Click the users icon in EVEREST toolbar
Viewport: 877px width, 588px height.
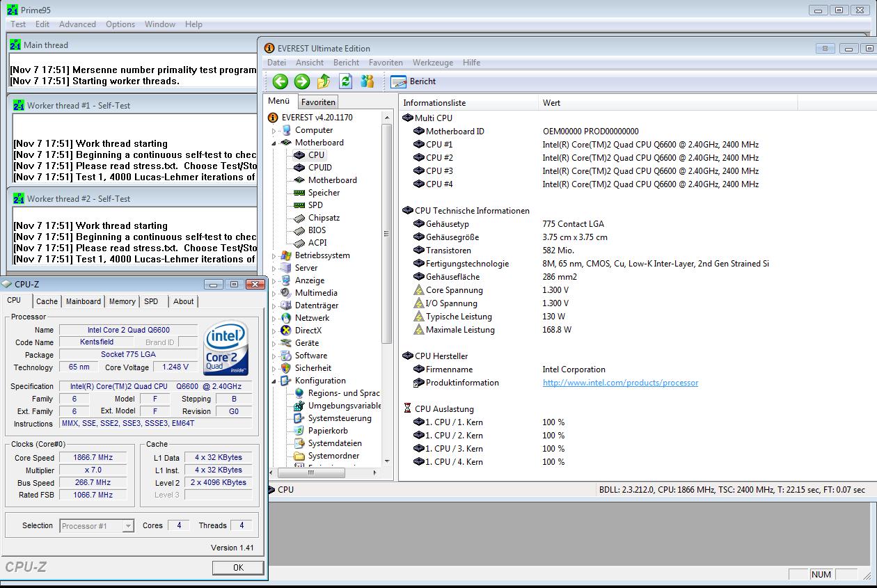click(367, 81)
